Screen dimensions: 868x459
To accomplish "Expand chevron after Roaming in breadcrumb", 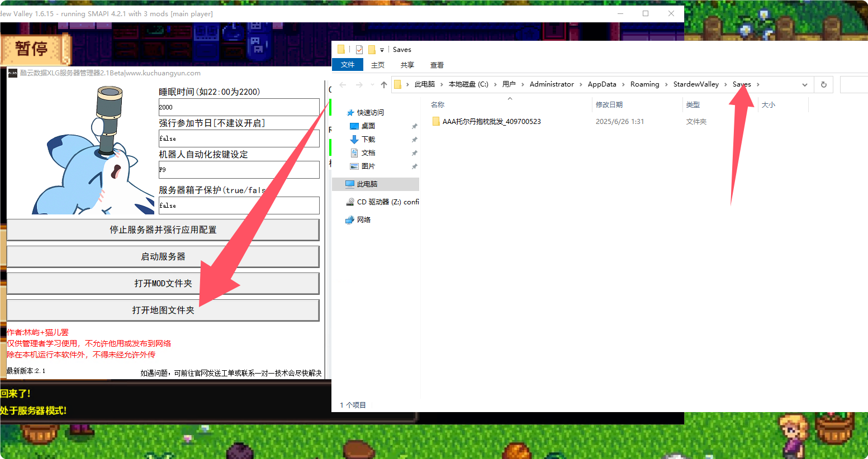I will (x=666, y=84).
